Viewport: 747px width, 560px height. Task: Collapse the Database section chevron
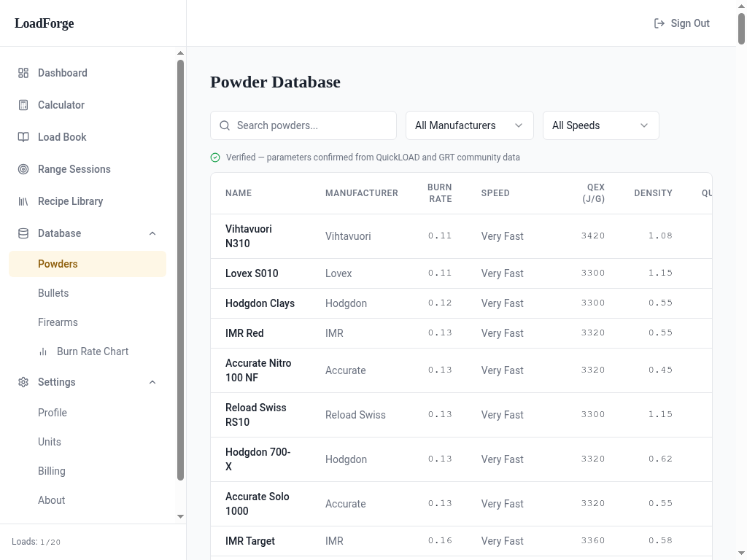click(152, 233)
